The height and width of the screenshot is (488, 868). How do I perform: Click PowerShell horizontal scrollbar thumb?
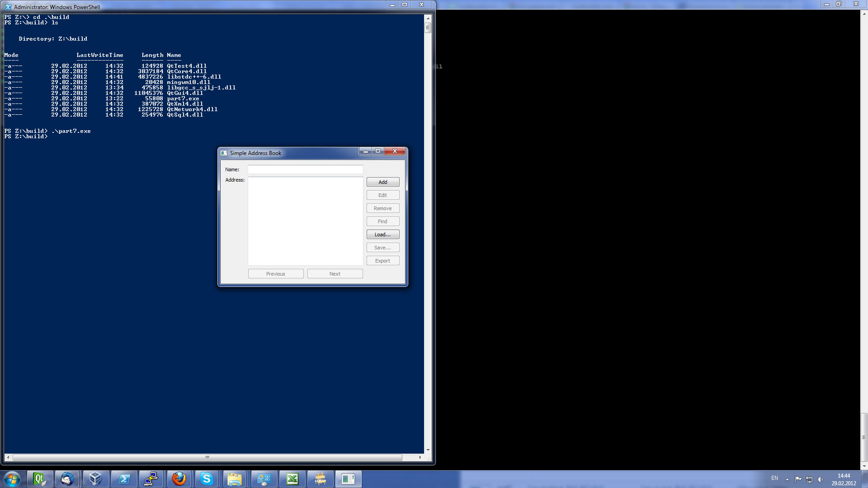(x=207, y=457)
